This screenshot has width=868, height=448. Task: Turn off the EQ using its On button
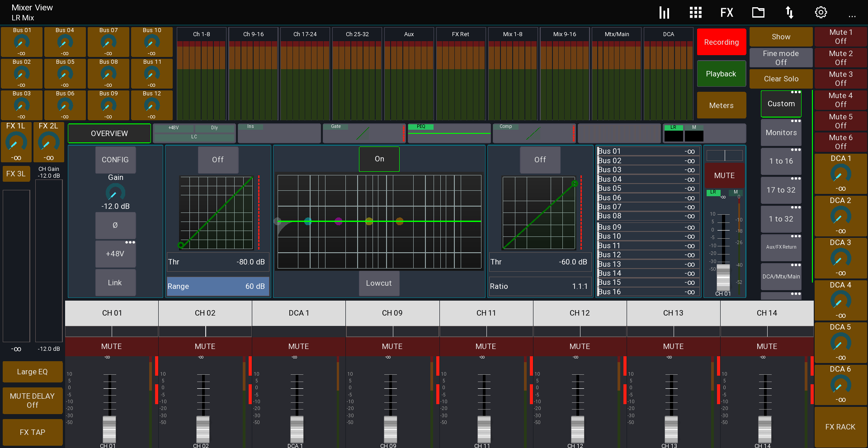coord(379,159)
